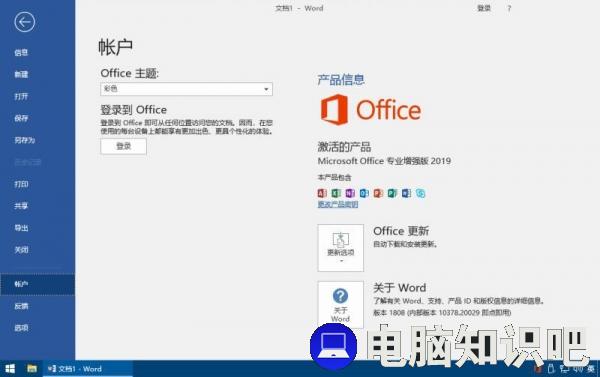Click the Office 更新 heading
600x377 pixels.
tap(401, 231)
